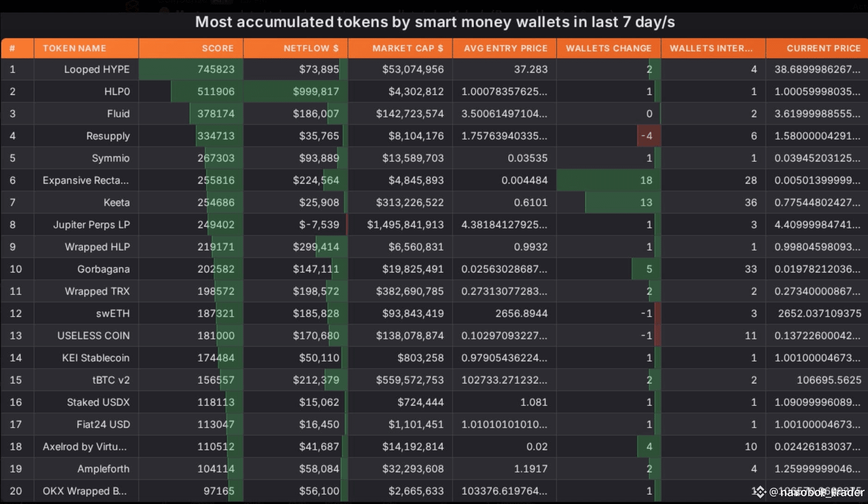Image resolution: width=868 pixels, height=504 pixels.
Task: Click the Gorbagana token name
Action: coord(103,269)
